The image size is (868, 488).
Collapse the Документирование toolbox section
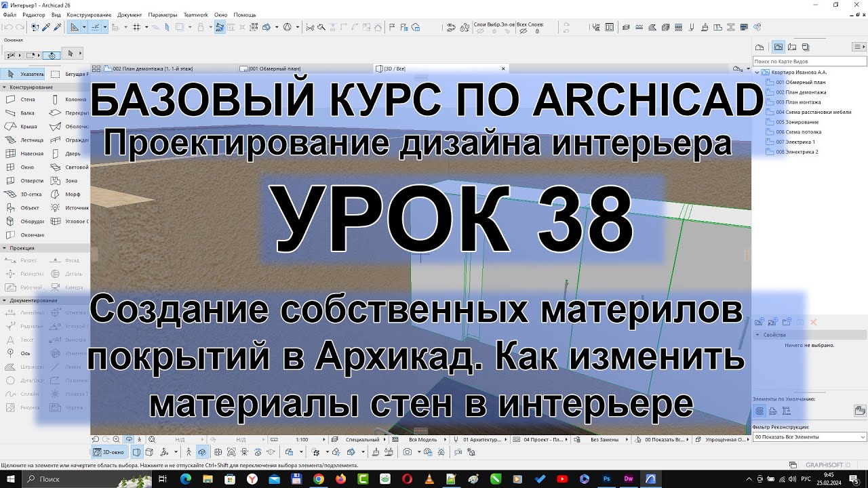click(x=4, y=300)
